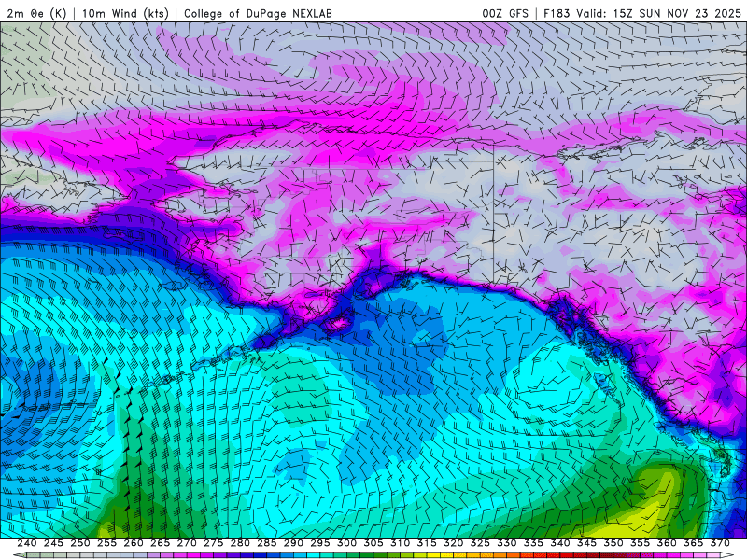747x560 pixels.
Task: Click the 265 value on the color scale
Action: (x=160, y=543)
